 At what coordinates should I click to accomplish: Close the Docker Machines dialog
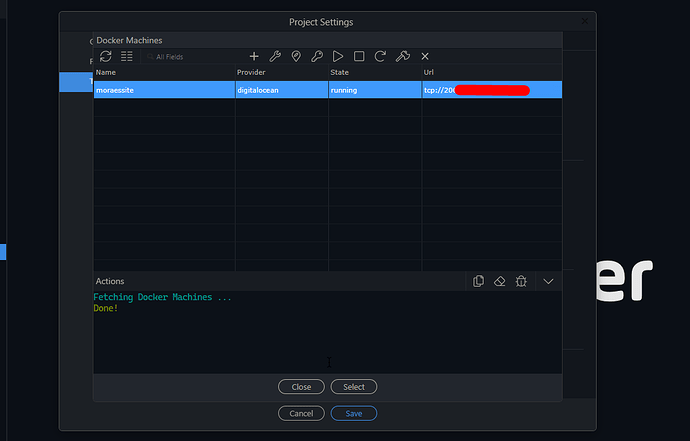(301, 387)
